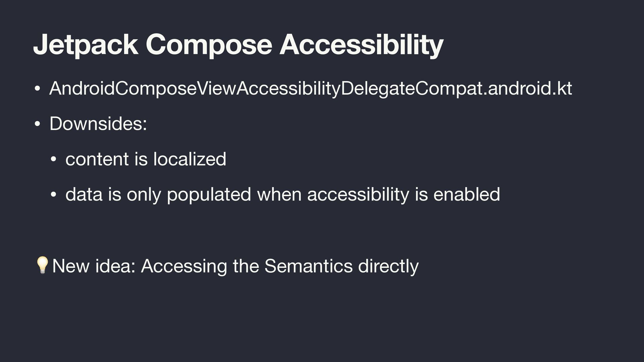644x362 pixels.
Task: Click the word 'directly' in the bottom line
Action: pyautogui.click(x=388, y=266)
